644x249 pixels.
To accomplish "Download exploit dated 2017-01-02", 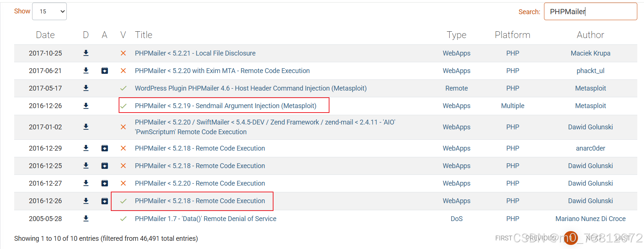I will coord(86,127).
